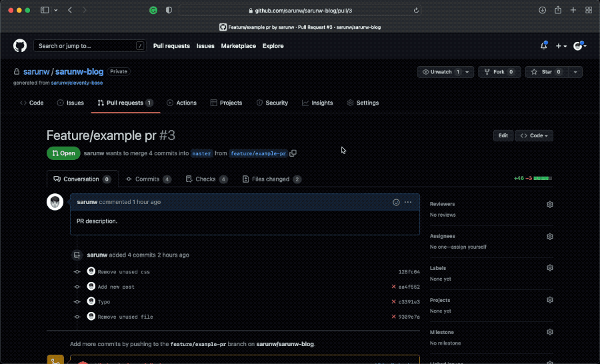Open the Code dropdown button

pos(534,135)
